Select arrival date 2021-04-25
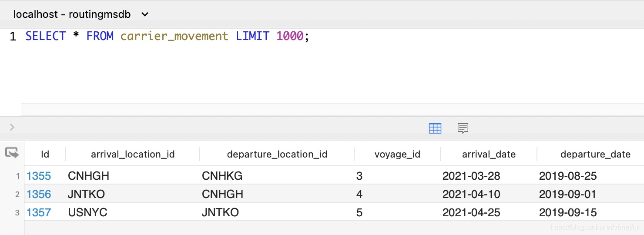 point(471,212)
